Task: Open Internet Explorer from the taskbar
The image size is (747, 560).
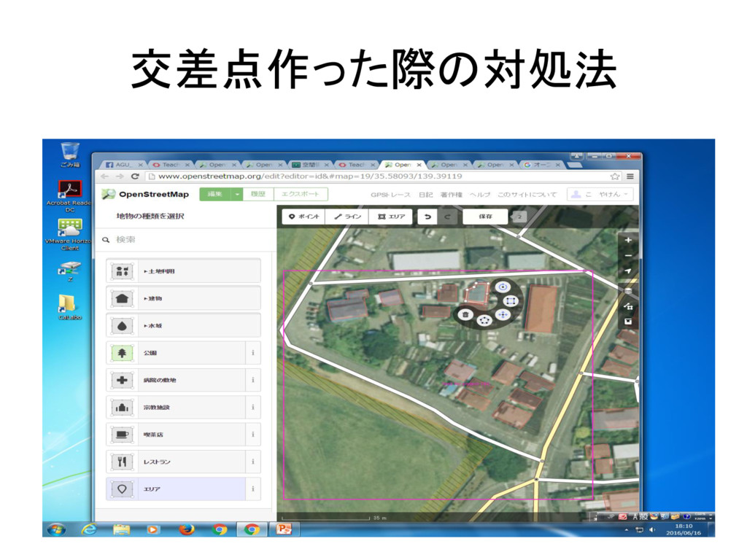Action: (x=89, y=529)
